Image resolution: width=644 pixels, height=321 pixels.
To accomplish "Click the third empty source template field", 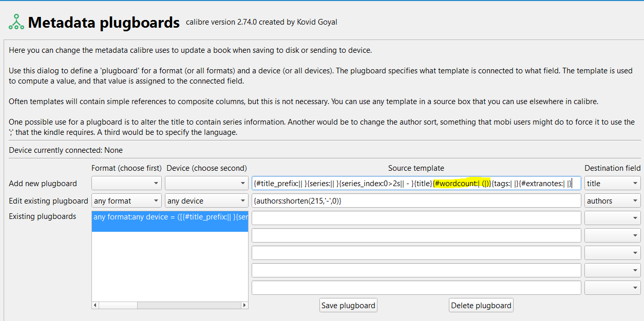I will [x=416, y=253].
